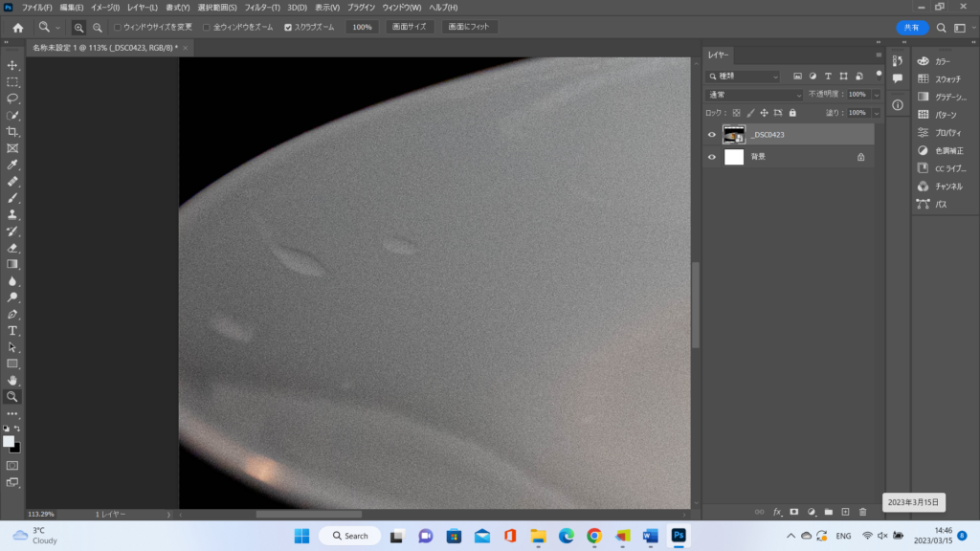Image resolution: width=980 pixels, height=551 pixels.
Task: Open the フィルター(T) menu
Action: click(x=262, y=8)
